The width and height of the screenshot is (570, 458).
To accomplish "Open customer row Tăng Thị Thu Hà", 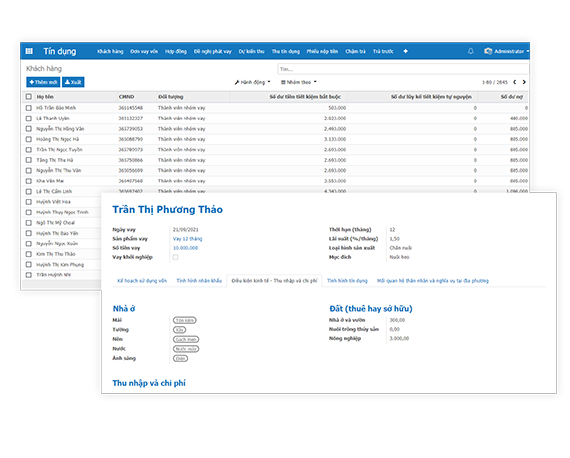I will coord(275,160).
